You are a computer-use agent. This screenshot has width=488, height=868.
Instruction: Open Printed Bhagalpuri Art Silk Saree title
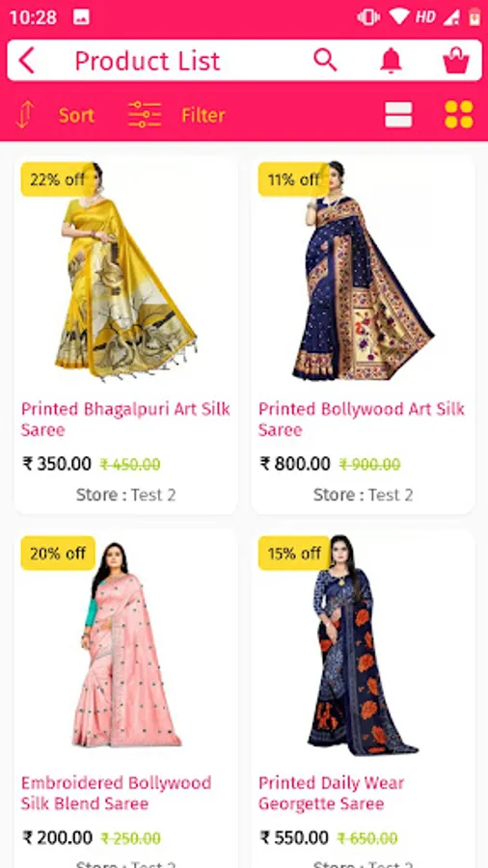click(x=125, y=420)
